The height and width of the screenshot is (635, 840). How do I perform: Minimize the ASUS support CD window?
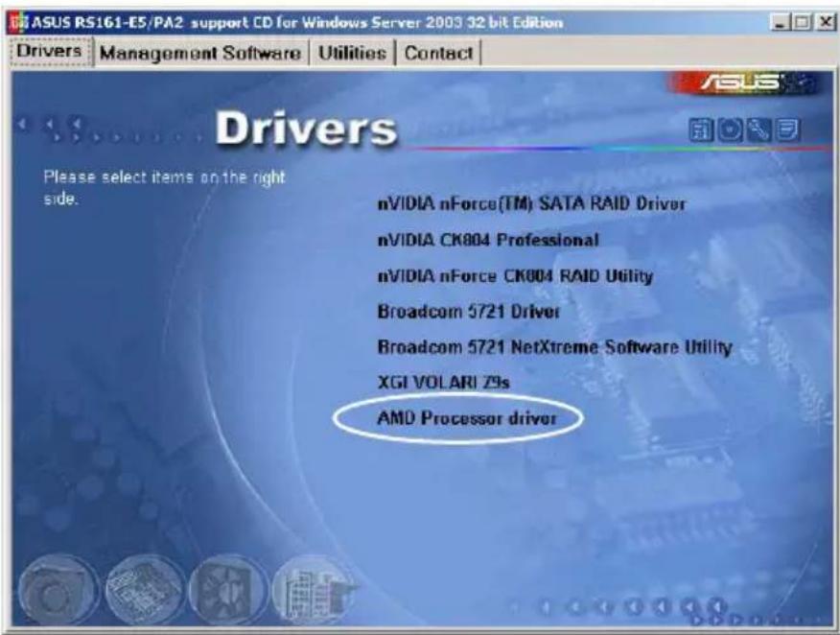click(x=780, y=22)
